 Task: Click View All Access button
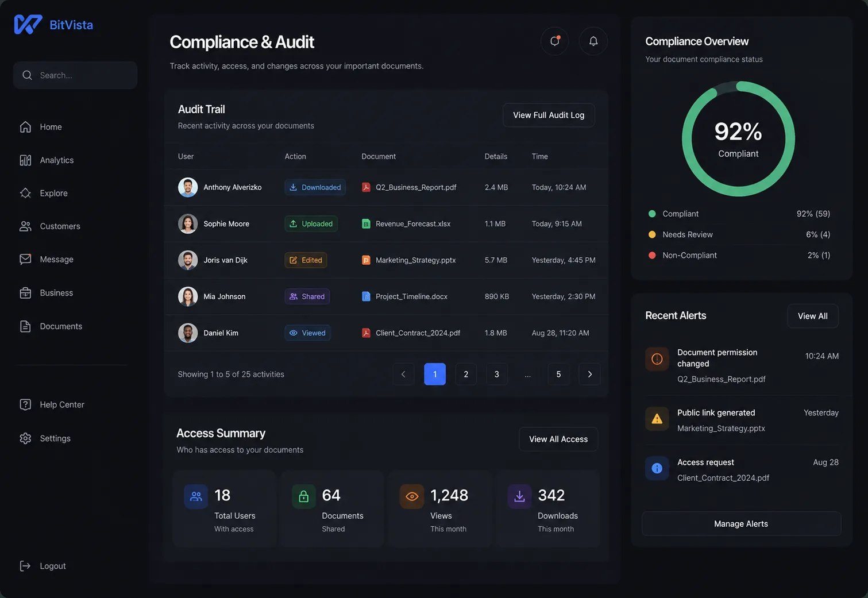point(558,439)
